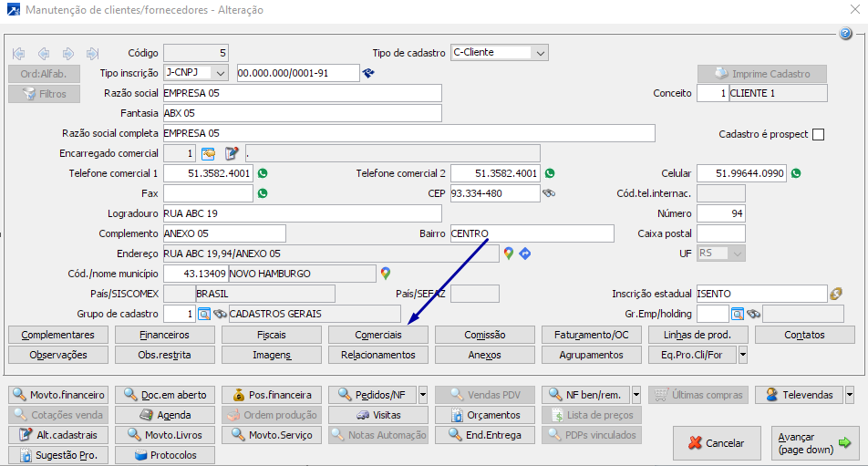Image resolution: width=868 pixels, height=466 pixels.
Task: Click the Agenda button
Action: coord(164,415)
